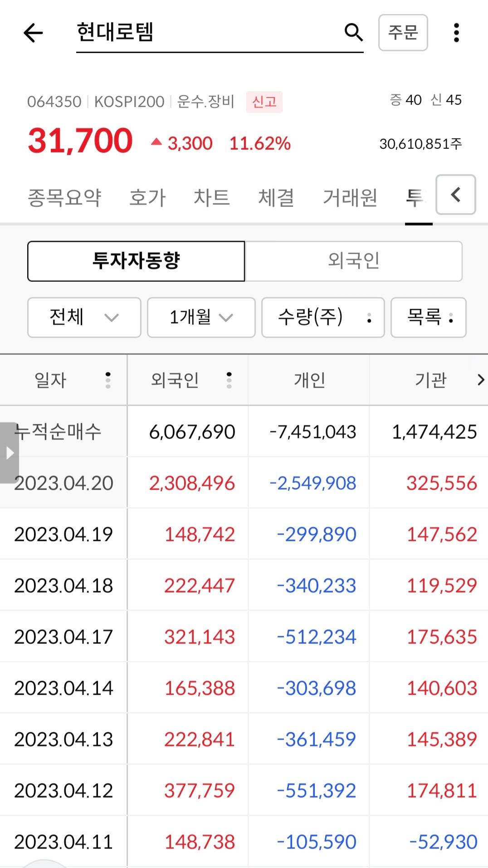Tap institution value -52,930

(x=443, y=842)
